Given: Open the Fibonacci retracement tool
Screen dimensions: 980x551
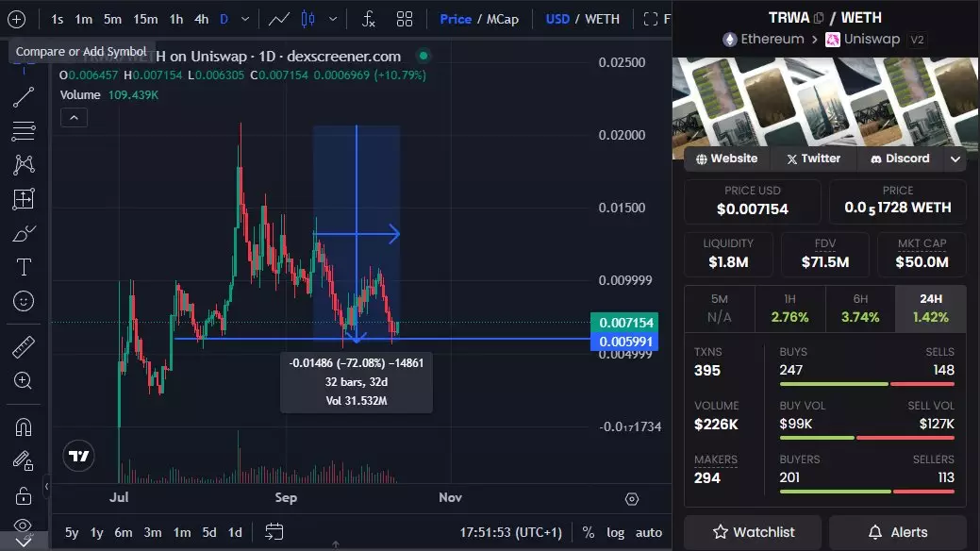Looking at the screenshot, I should point(24,130).
